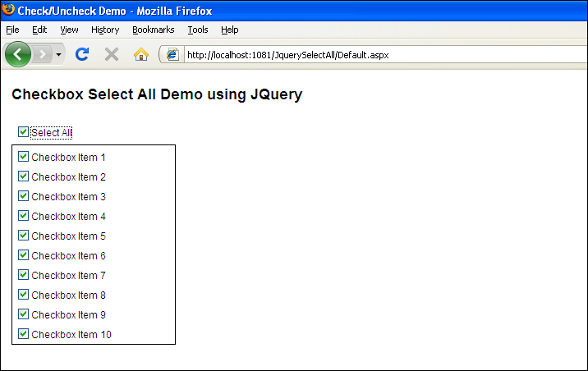The width and height of the screenshot is (588, 371).
Task: Open the Bookmarks menu
Action: tap(154, 30)
